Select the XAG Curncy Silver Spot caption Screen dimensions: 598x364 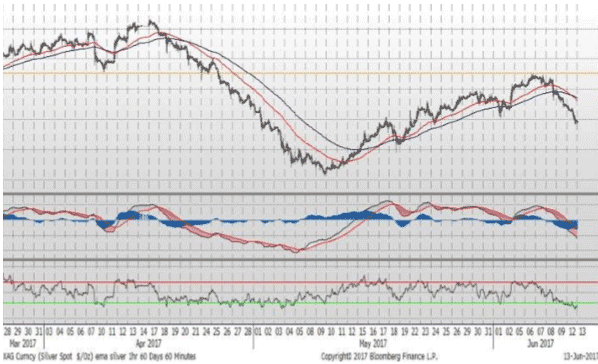point(100,356)
